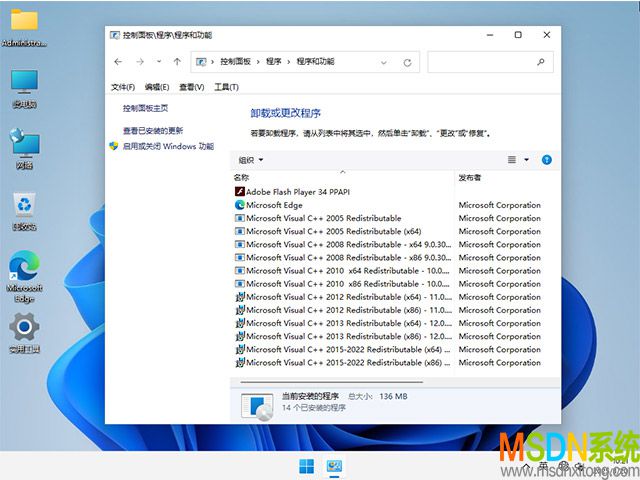The width and height of the screenshot is (640, 480).
Task: Click icon of Visual C++ 2015-2022 (x64) entry
Action: [240, 349]
